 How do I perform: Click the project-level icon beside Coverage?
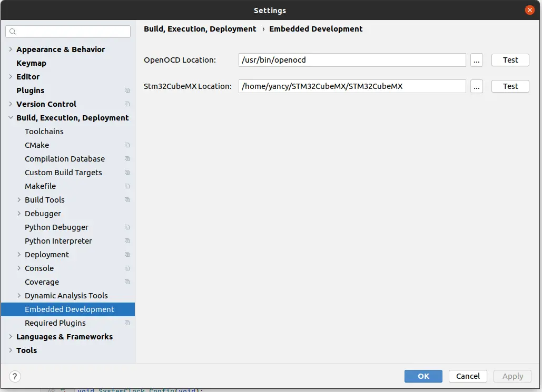127,282
